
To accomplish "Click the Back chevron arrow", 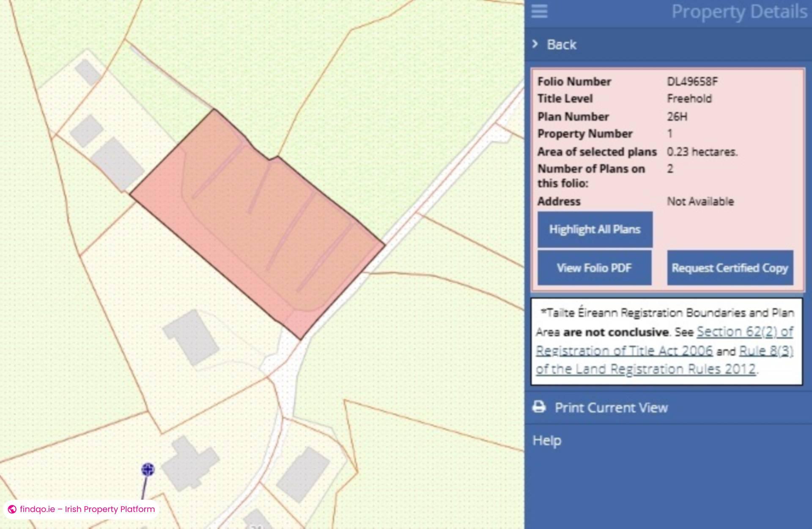I will click(535, 44).
